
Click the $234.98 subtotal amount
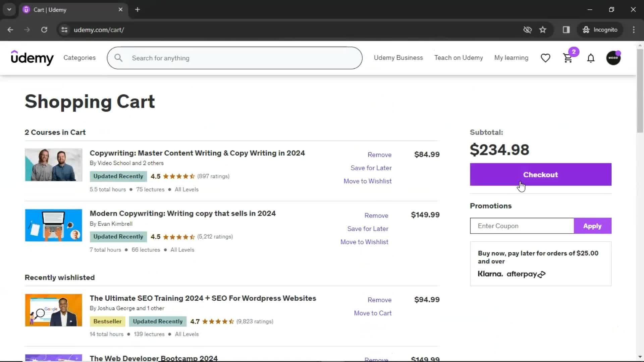[x=499, y=149]
